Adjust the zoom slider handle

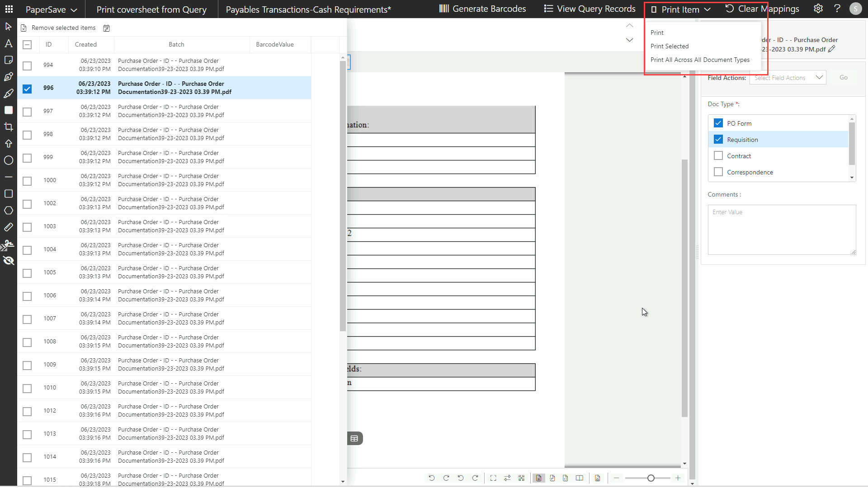651,478
